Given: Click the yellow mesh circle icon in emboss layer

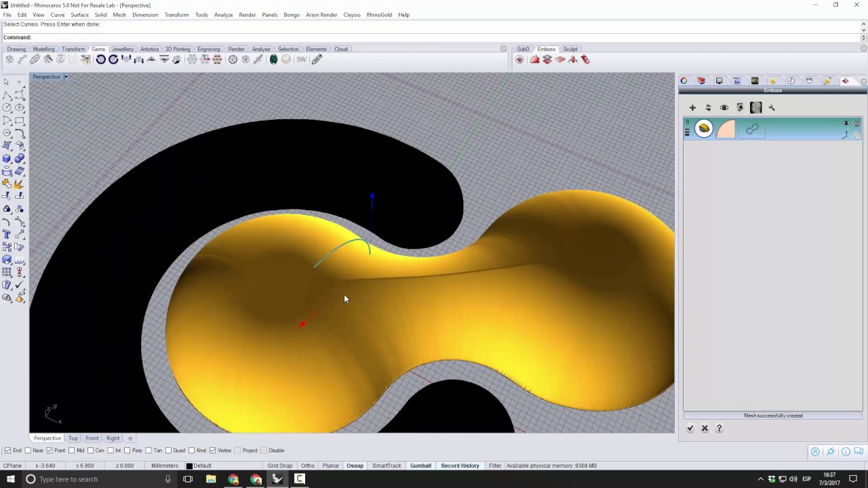Looking at the screenshot, I should click(704, 129).
